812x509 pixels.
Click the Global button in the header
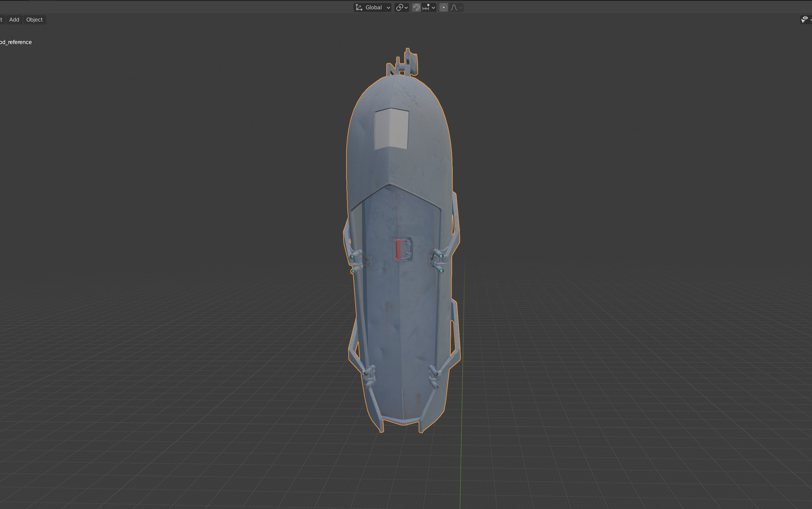pos(373,7)
